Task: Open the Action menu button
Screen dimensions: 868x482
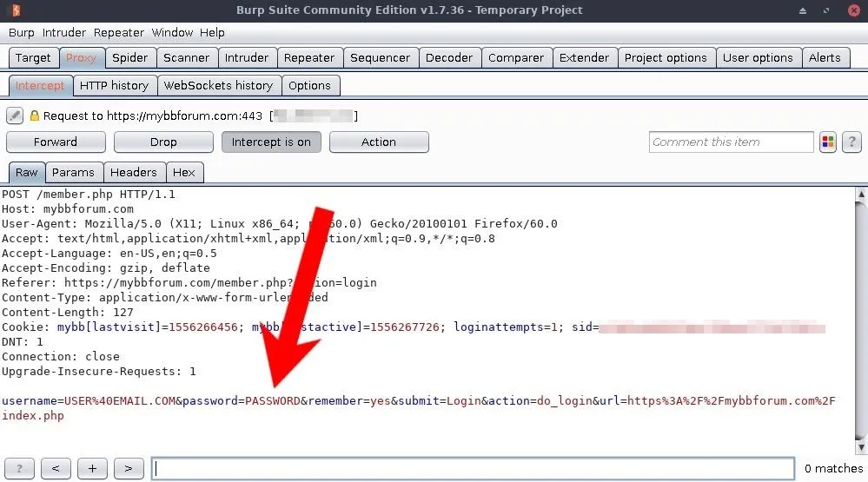Action: [x=379, y=142]
